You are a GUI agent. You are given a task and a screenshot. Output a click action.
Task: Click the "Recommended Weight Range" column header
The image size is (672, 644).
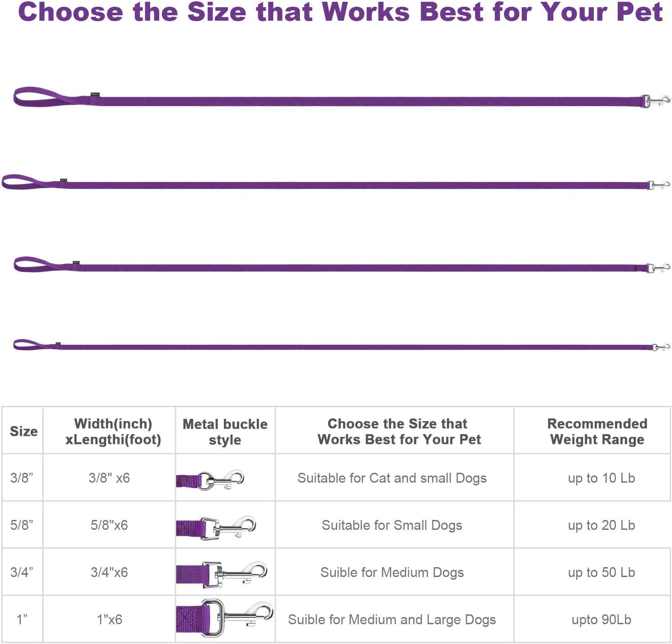[597, 431]
